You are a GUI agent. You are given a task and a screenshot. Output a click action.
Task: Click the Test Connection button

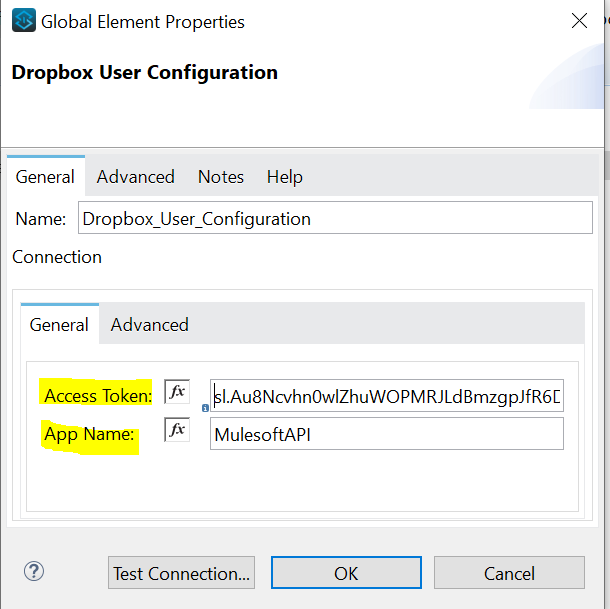[181, 573]
